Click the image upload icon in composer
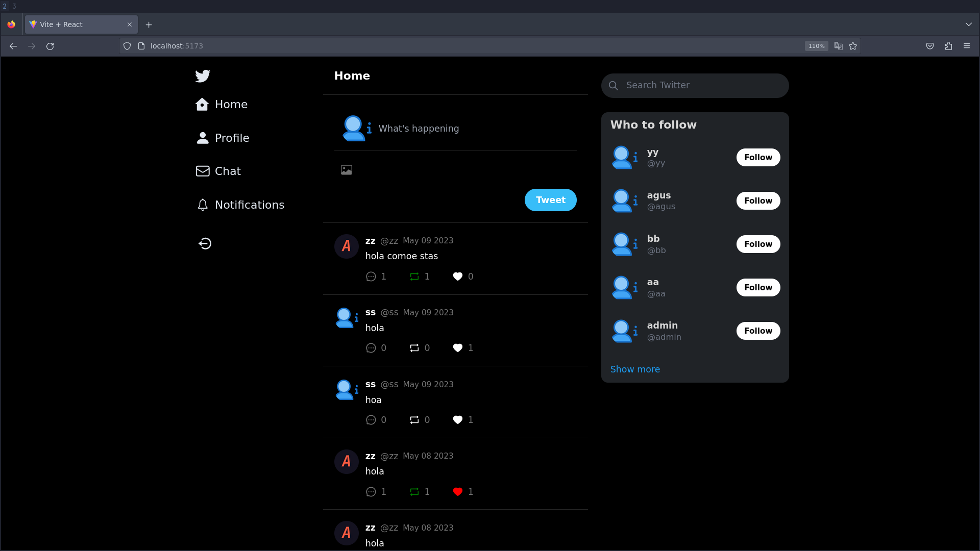The image size is (980, 551). pyautogui.click(x=346, y=169)
